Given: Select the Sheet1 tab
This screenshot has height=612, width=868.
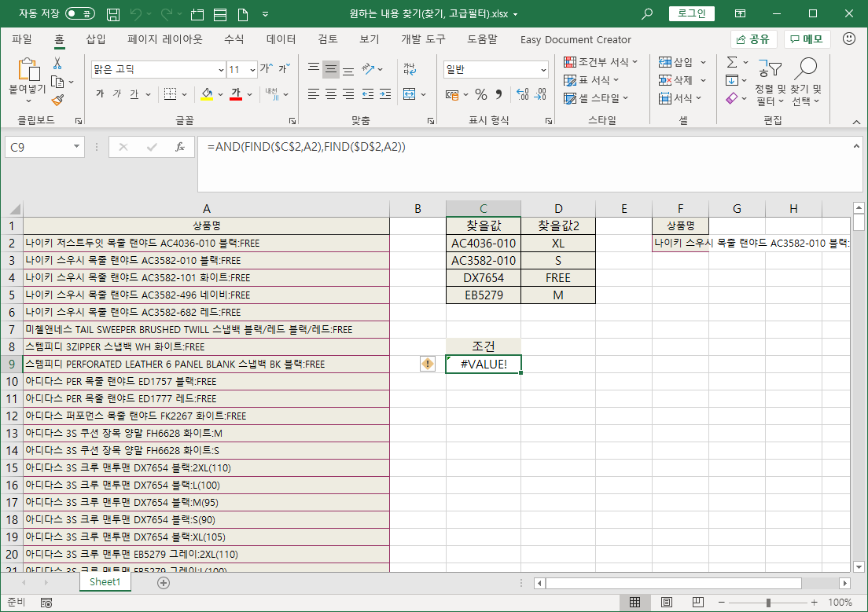Looking at the screenshot, I should point(105,581).
